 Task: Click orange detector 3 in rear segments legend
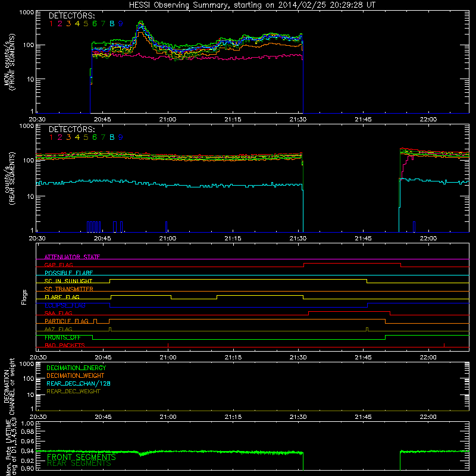coord(68,137)
